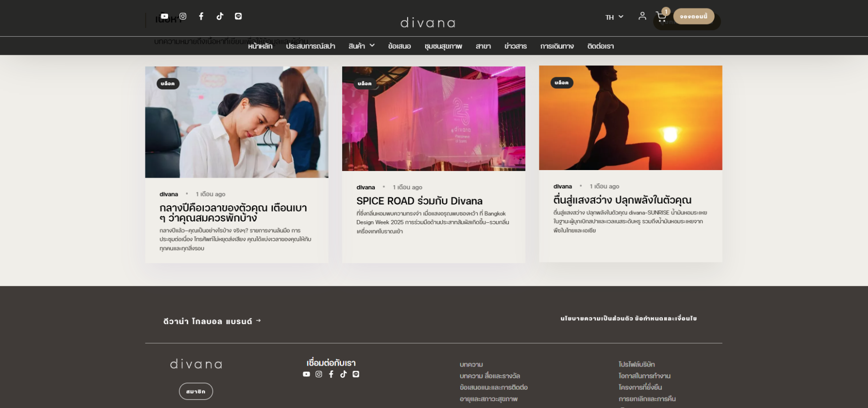Open the user account icon
Image resolution: width=868 pixels, height=408 pixels.
click(642, 16)
